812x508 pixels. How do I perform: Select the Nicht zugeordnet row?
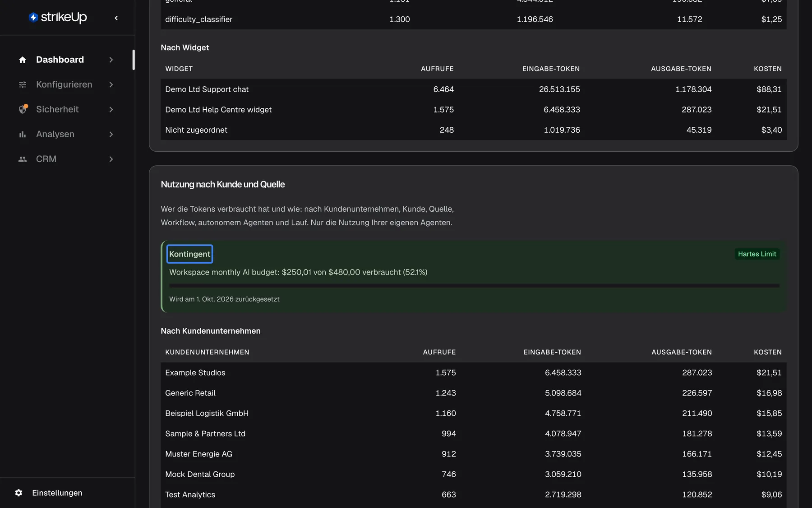point(474,130)
